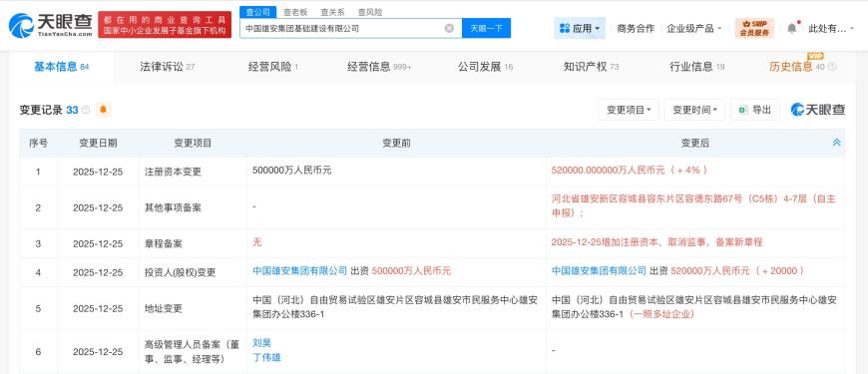Switch to the 法律诉讼 tab
Screen dimensions: 868x374
point(168,68)
